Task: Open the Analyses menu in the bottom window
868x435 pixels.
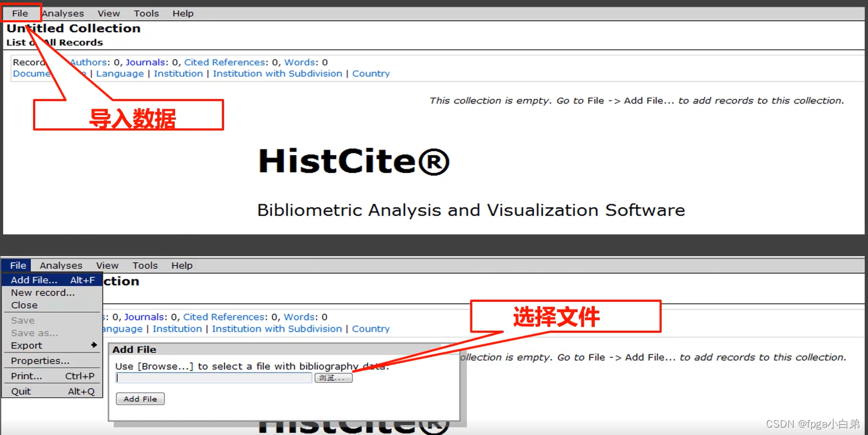Action: (61, 266)
